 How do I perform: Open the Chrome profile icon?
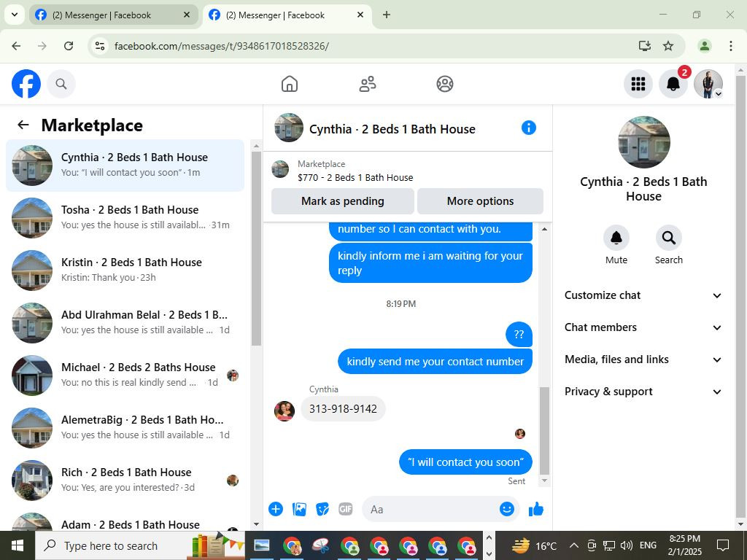click(704, 46)
